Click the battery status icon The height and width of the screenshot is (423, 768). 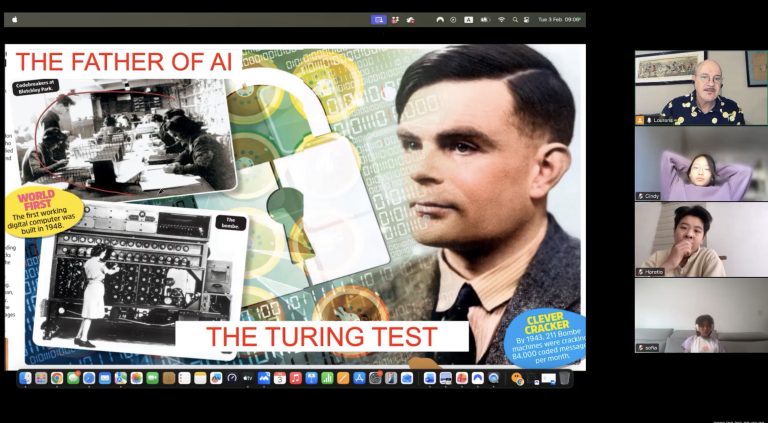(484, 19)
